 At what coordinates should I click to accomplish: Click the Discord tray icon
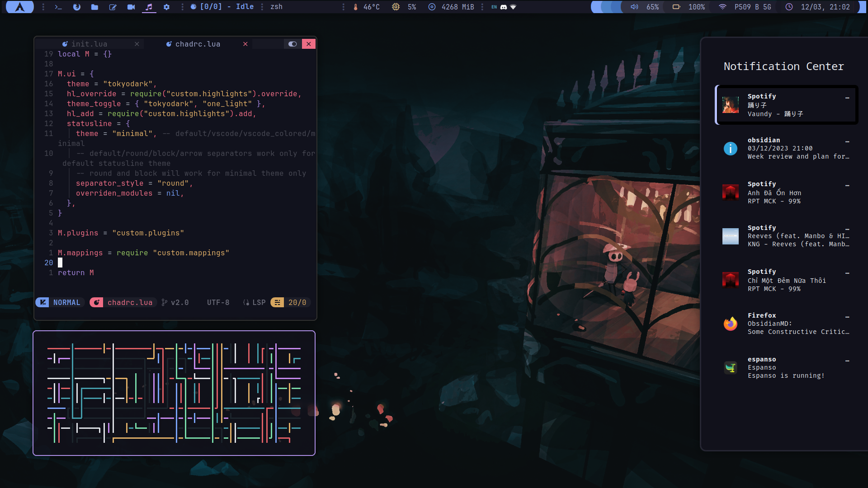[503, 7]
